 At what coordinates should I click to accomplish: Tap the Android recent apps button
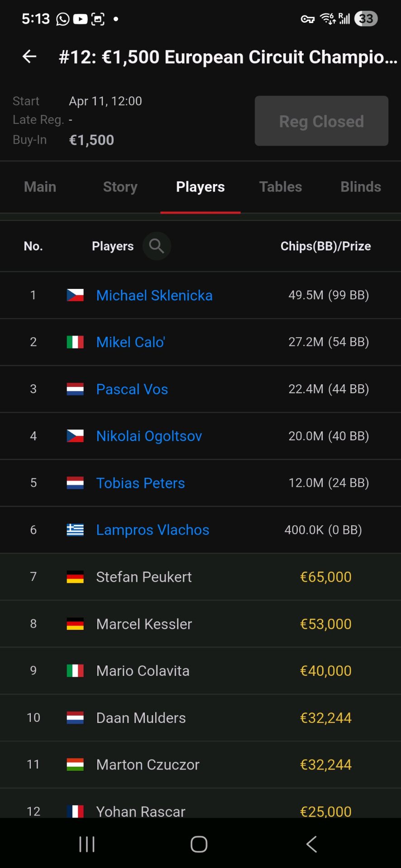tap(87, 844)
